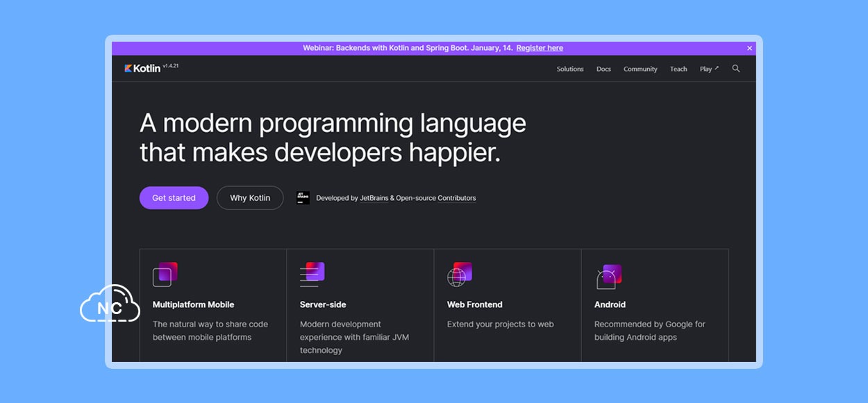Select the Server-side heading
The width and height of the screenshot is (868, 403).
point(323,304)
